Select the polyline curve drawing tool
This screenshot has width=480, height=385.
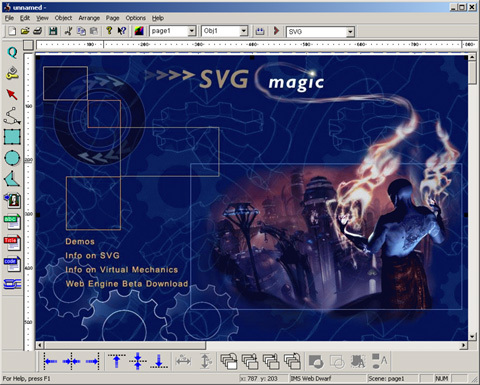[x=12, y=116]
